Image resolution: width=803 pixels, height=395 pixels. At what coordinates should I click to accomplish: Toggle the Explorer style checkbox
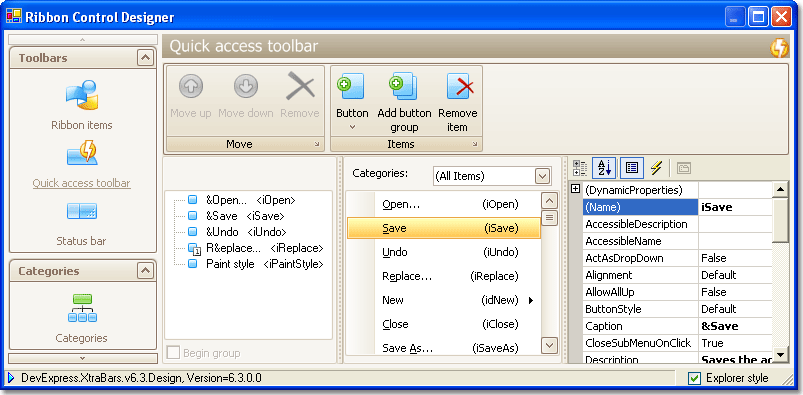(x=694, y=379)
